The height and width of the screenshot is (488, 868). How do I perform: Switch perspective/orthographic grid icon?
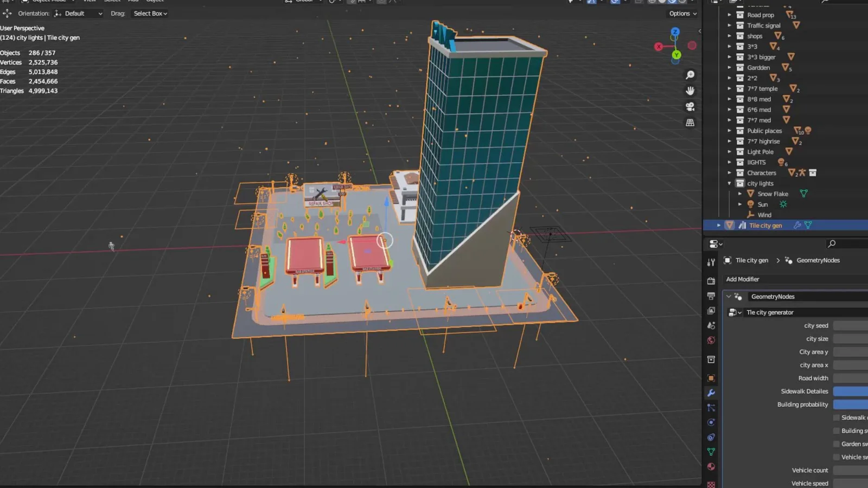click(690, 123)
